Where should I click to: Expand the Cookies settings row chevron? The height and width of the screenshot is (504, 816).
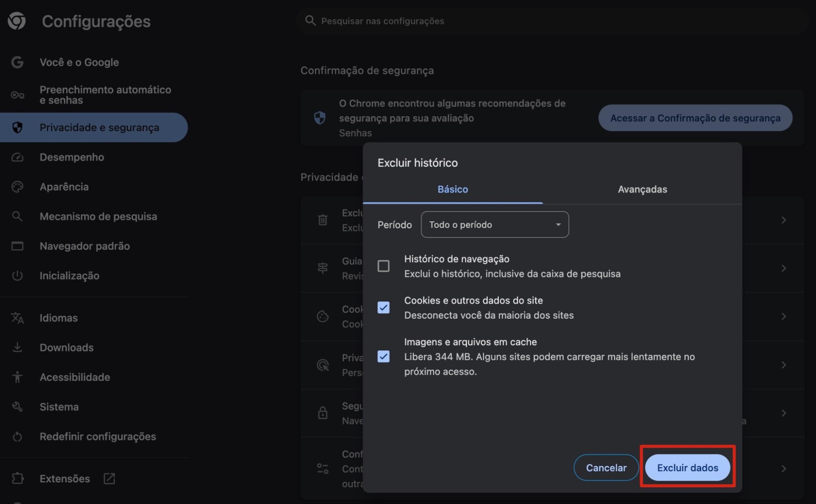(x=784, y=316)
